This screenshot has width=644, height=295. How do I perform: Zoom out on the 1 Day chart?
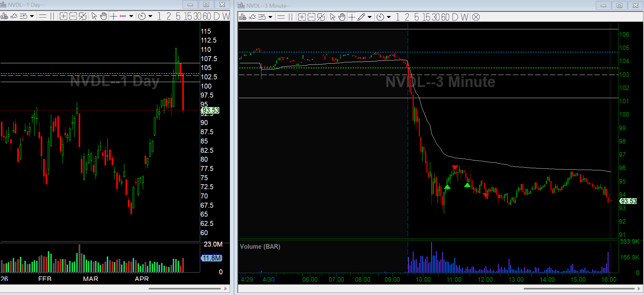point(73,16)
